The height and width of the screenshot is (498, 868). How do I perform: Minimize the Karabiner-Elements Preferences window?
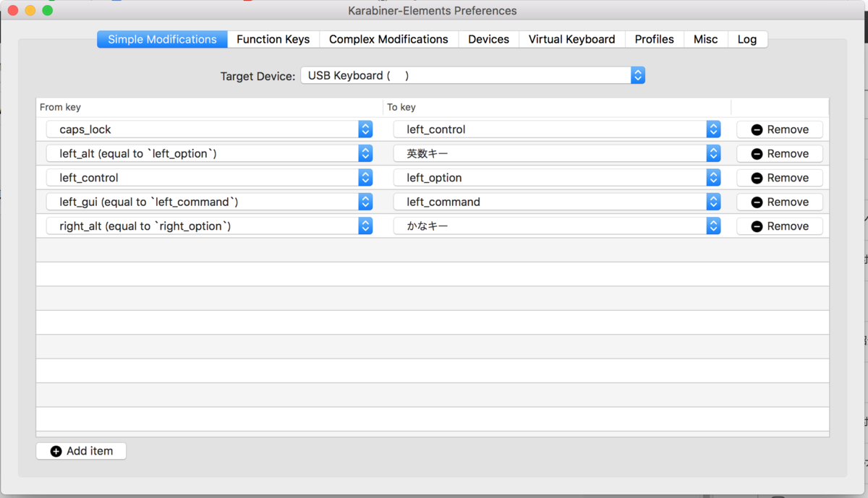click(x=30, y=11)
